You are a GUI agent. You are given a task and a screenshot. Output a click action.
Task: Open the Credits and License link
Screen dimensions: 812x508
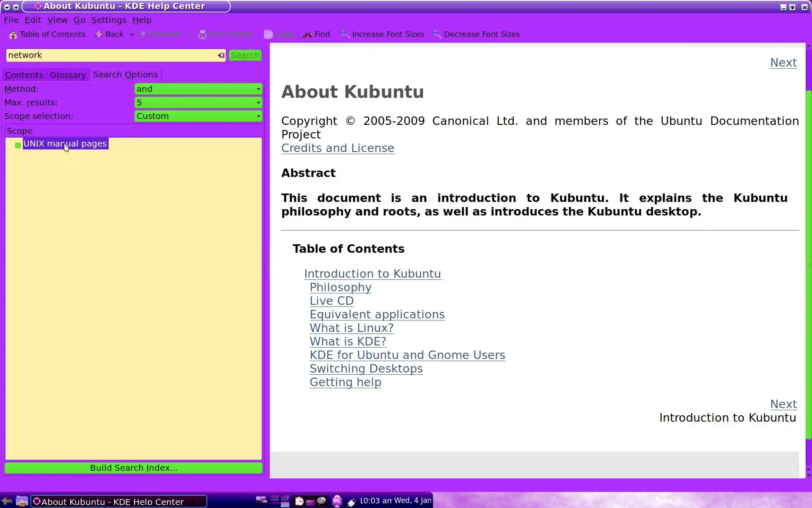(337, 148)
